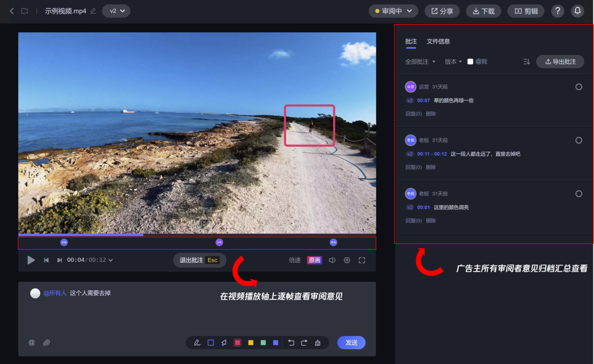Sort annotations using the sort icon
594x364 pixels.
click(526, 62)
